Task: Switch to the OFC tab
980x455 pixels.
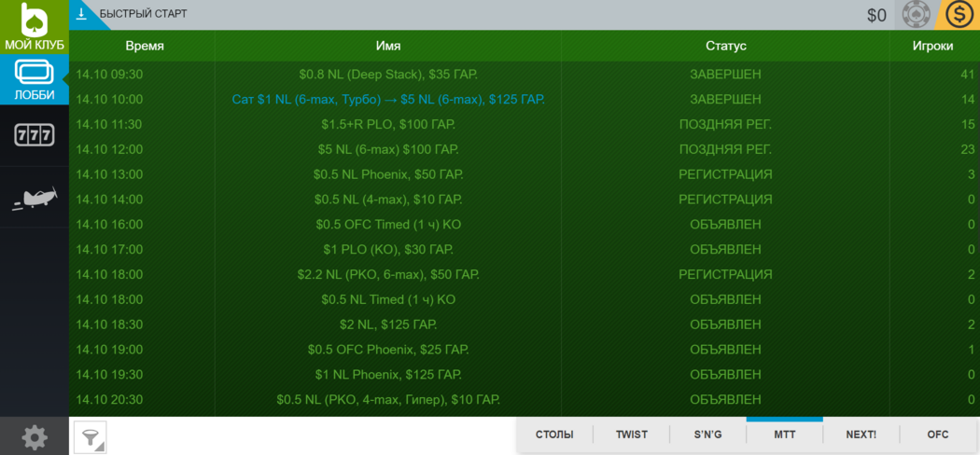Action: 937,435
